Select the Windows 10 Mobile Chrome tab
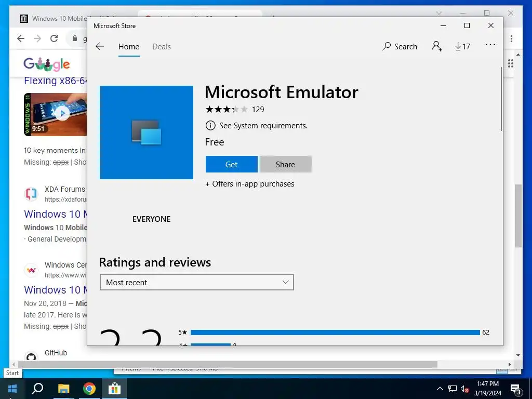The image size is (532, 399). (54, 18)
